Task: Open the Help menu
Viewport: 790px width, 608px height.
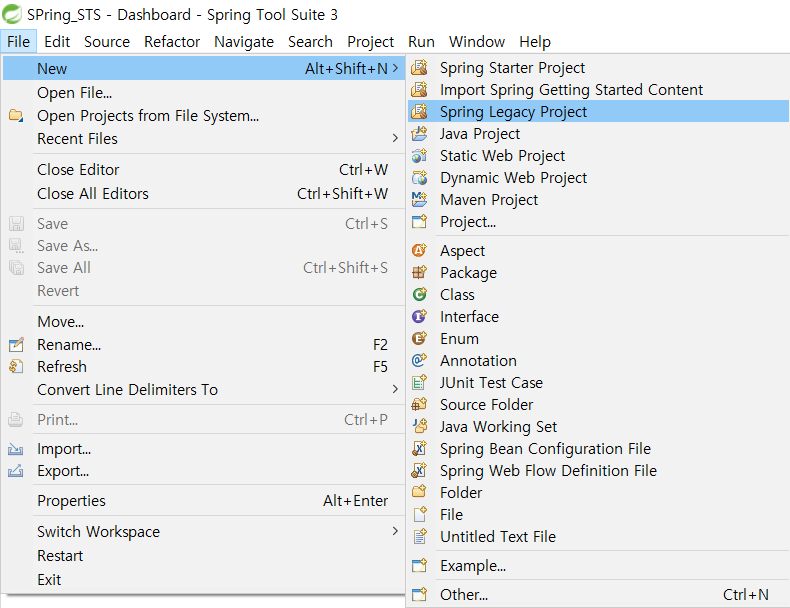Action: coord(535,41)
